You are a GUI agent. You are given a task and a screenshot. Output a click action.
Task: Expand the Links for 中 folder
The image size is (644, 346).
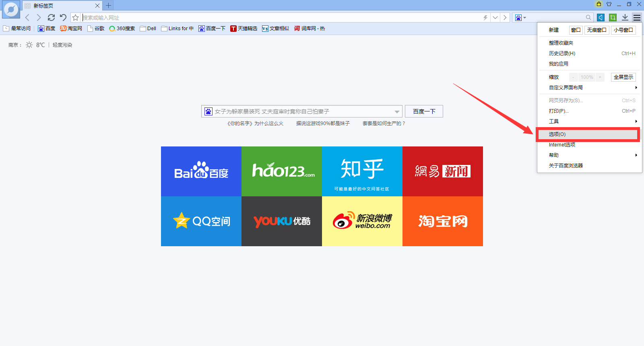pos(178,29)
